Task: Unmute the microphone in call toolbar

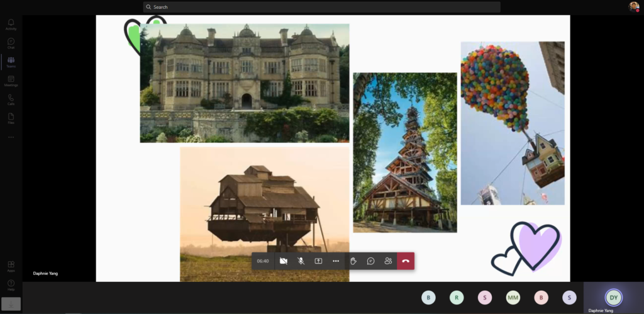Action: tap(301, 261)
